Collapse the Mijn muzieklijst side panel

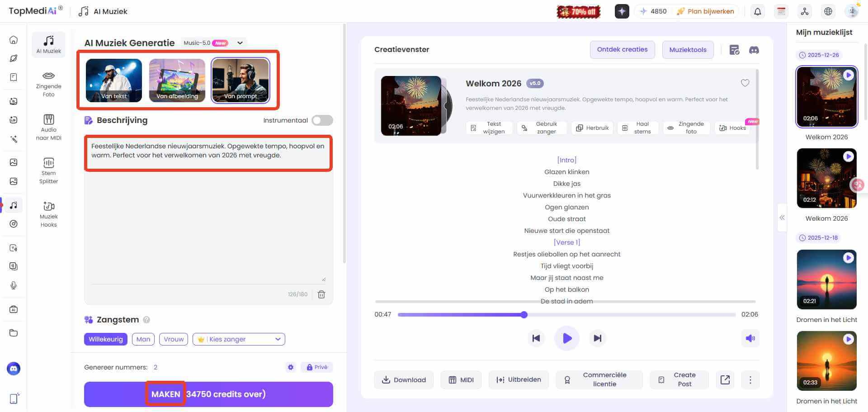pos(782,218)
